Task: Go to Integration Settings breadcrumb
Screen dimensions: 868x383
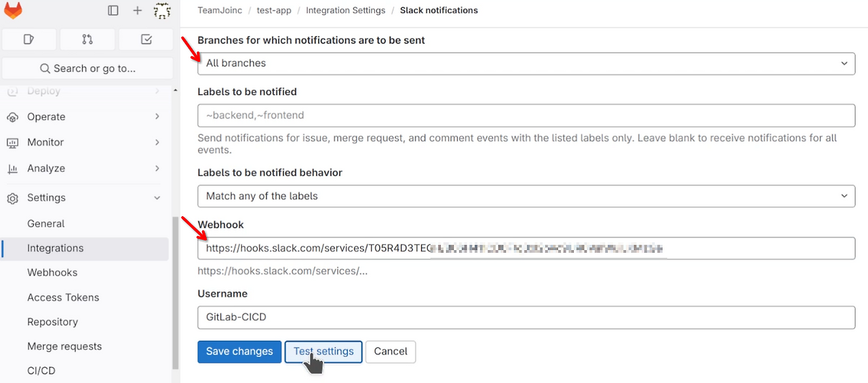Action: click(345, 10)
